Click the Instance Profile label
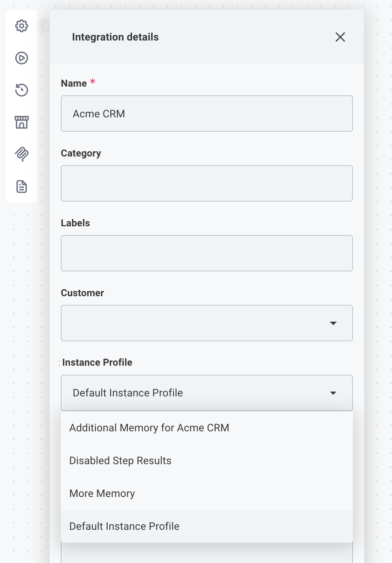This screenshot has width=392, height=563. tap(97, 363)
